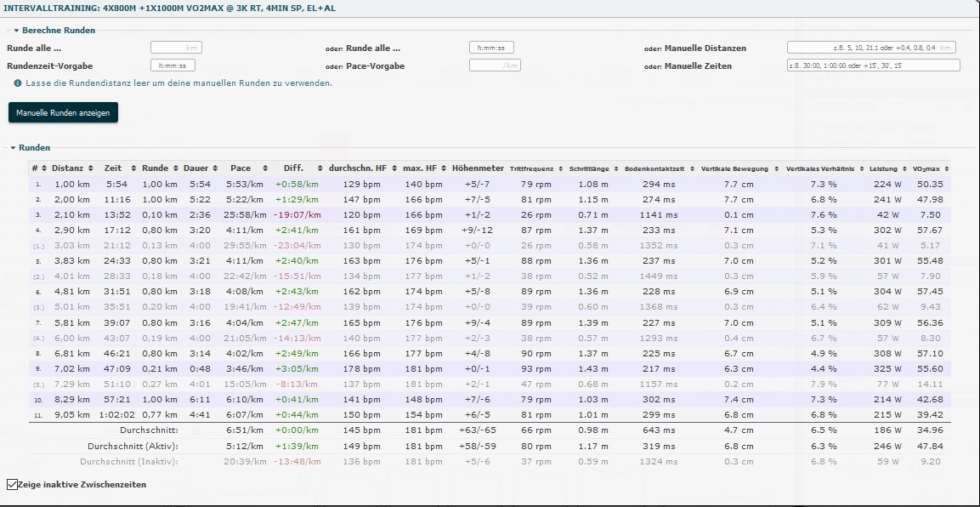Sort by VO2max column header
Viewport: 980px width, 507px height.
(x=928, y=168)
